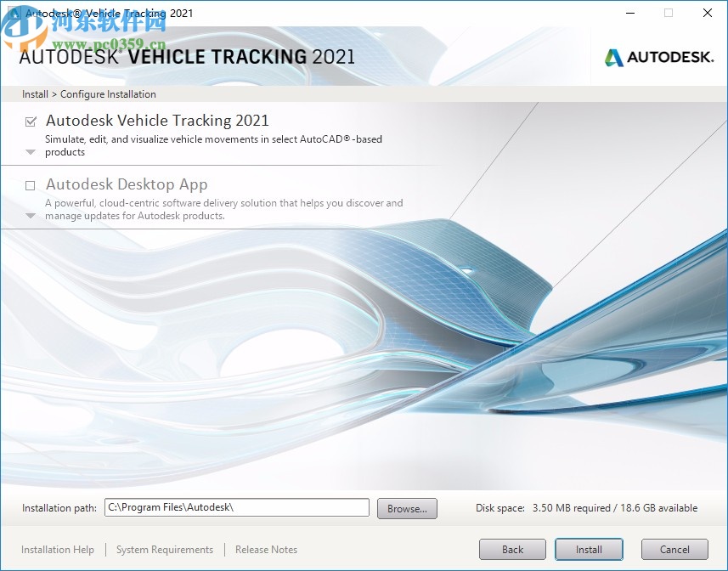Expand the Autodesk Desktop App details arrow

pos(31,216)
